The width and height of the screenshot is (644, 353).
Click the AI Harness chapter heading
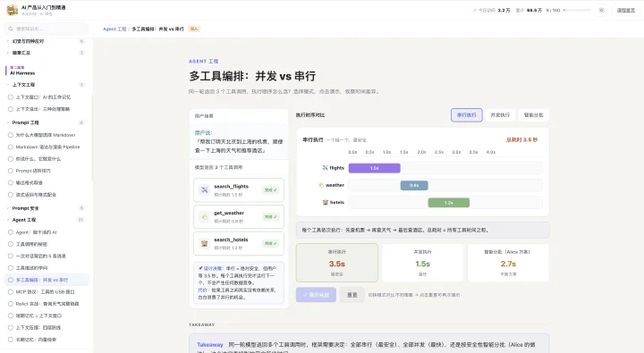click(22, 73)
